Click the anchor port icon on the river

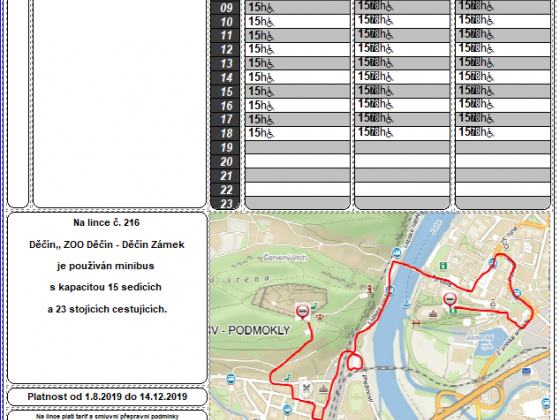pyautogui.click(x=406, y=303)
